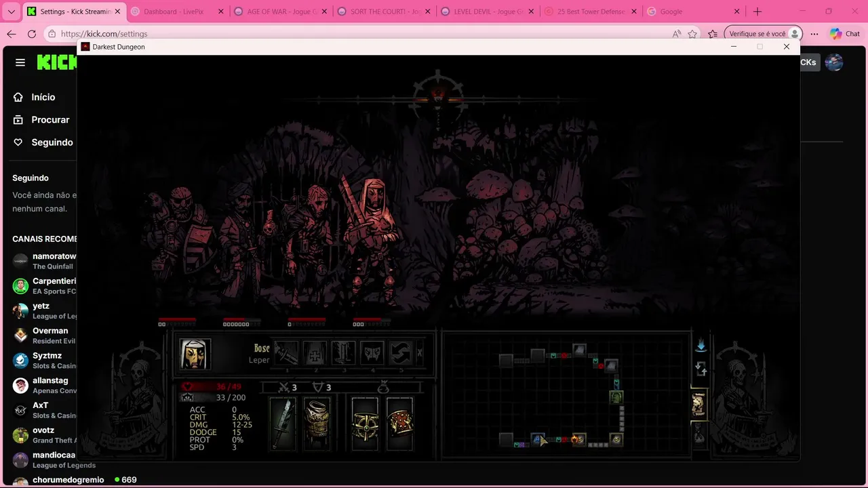This screenshot has width=868, height=488.
Task: Expand the browser tab search dropdown
Action: point(11,12)
